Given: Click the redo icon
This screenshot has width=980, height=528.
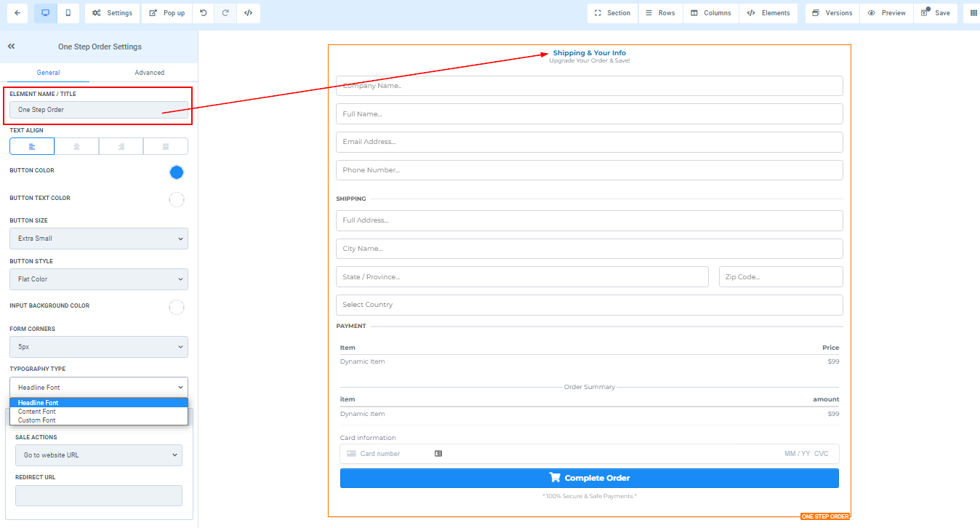Looking at the screenshot, I should coord(225,13).
